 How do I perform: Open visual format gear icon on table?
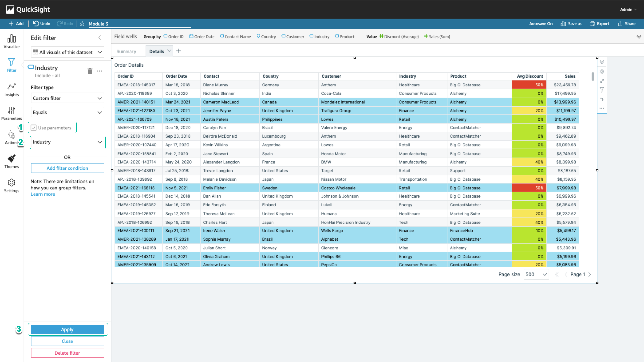coord(602,71)
